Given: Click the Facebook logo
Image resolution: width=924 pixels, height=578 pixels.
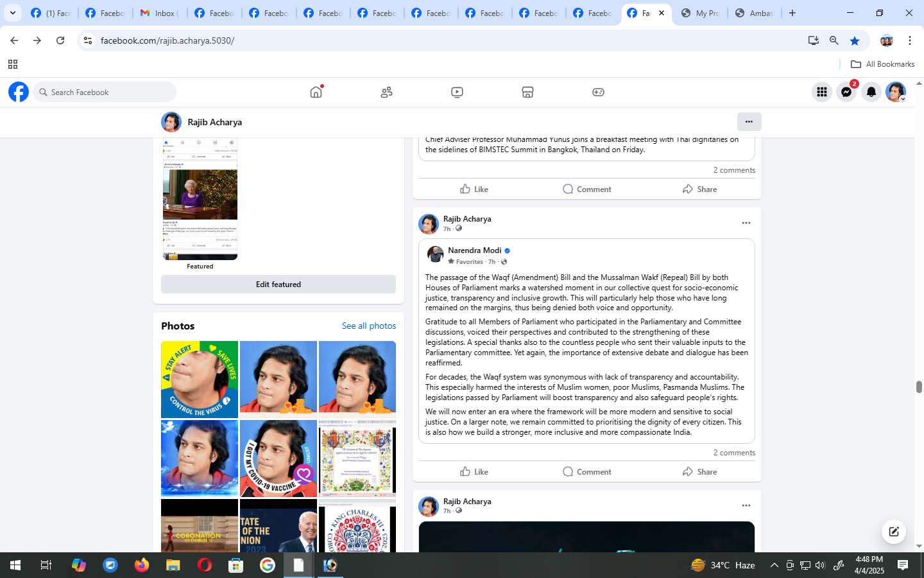Looking at the screenshot, I should pyautogui.click(x=19, y=92).
